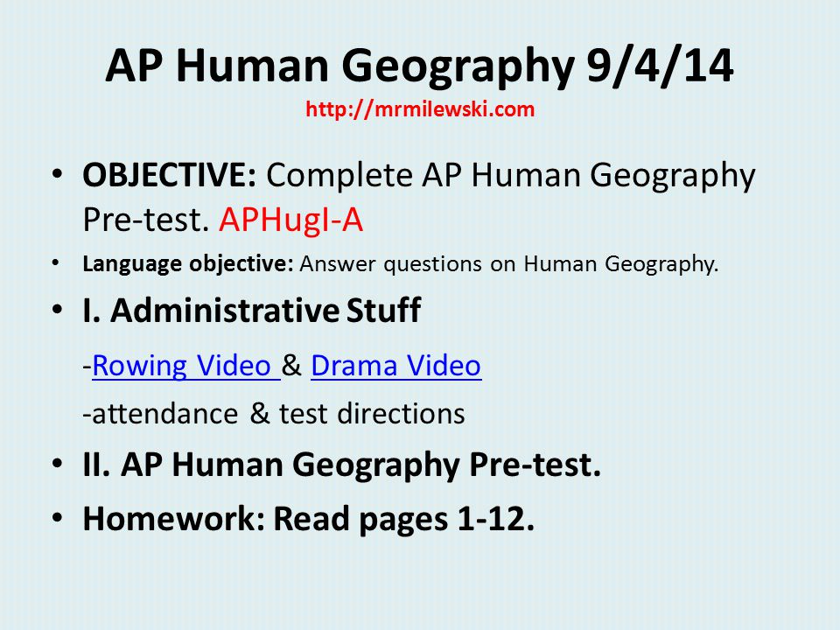The width and height of the screenshot is (840, 630).
Task: Click the bullet beside Administrative Stuff
Action: 58,310
